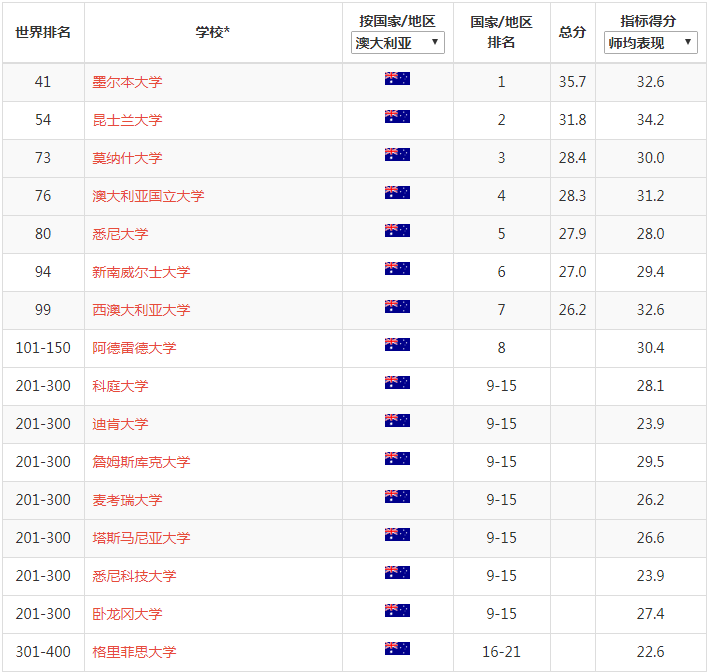Open the 澳大利亚国立大学 link
This screenshot has width=710, height=672.
(x=148, y=196)
